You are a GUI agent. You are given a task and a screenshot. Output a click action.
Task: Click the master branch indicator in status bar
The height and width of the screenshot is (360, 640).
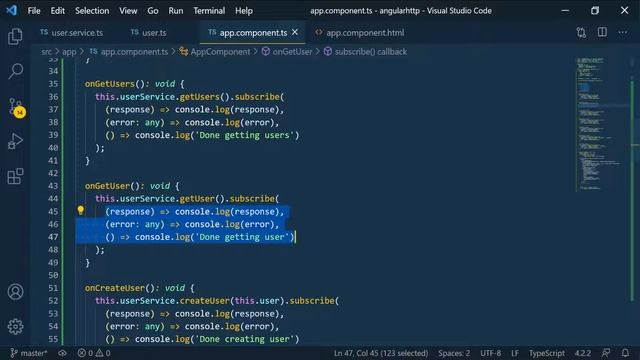coord(29,353)
